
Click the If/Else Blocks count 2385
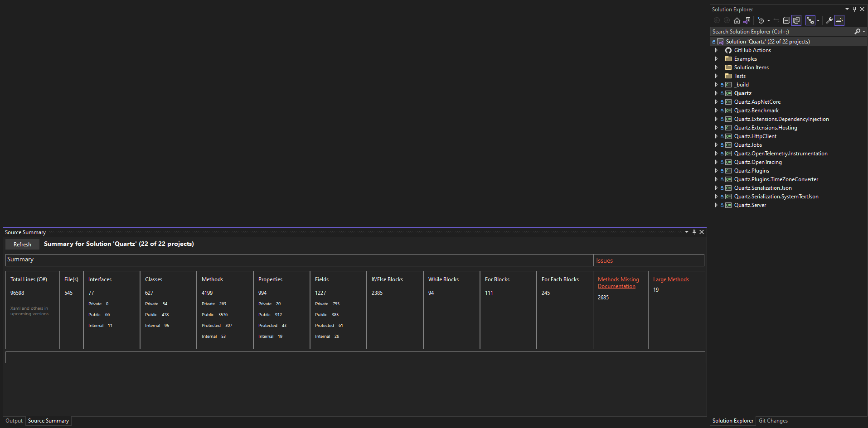pyautogui.click(x=377, y=293)
